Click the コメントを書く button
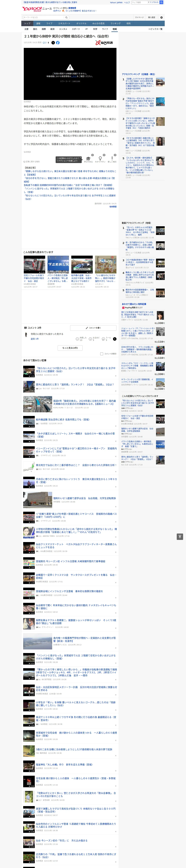The width and height of the screenshot is (186, 868). point(93,328)
